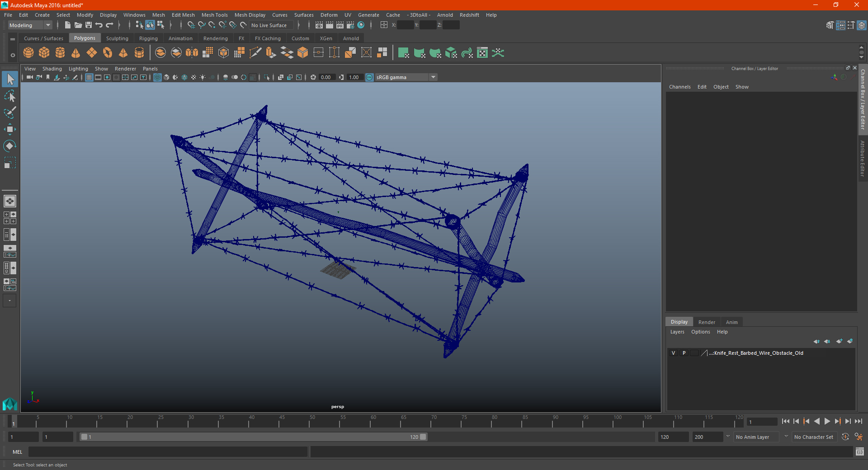
Task: Create a polygon cylinder from the shelf
Action: click(60, 53)
